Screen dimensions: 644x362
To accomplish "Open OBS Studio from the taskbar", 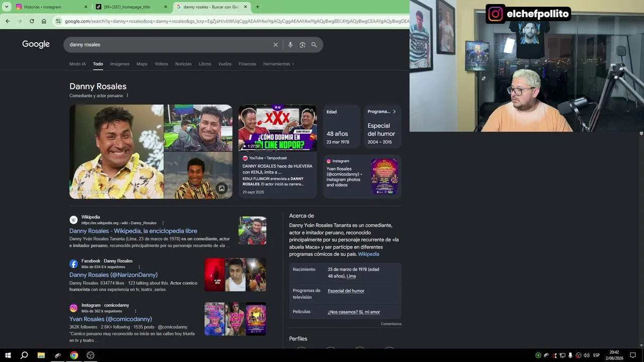I will coord(91,355).
